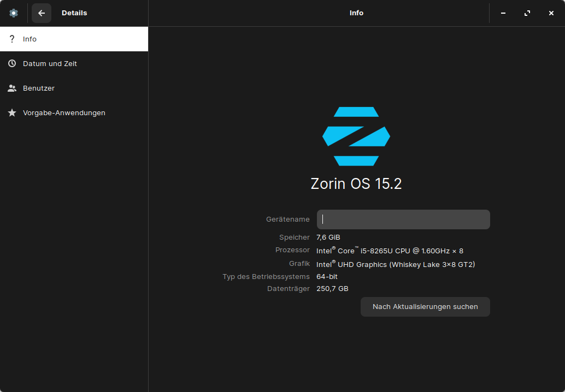This screenshot has height=392, width=565.
Task: Select the Info sidebar entry
Action: point(74,39)
